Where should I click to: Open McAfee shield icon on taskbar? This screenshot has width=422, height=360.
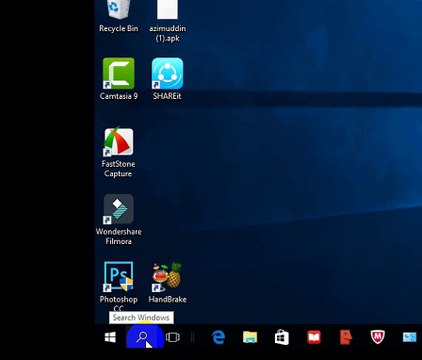click(x=378, y=337)
